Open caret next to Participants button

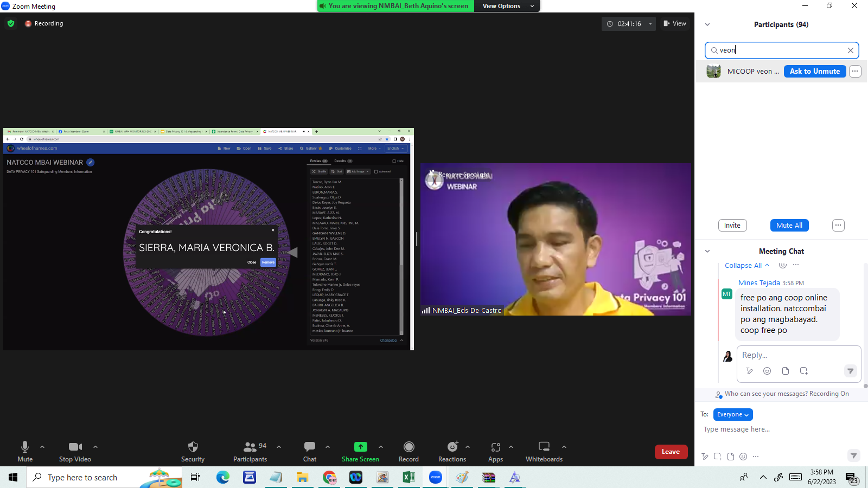tap(279, 447)
